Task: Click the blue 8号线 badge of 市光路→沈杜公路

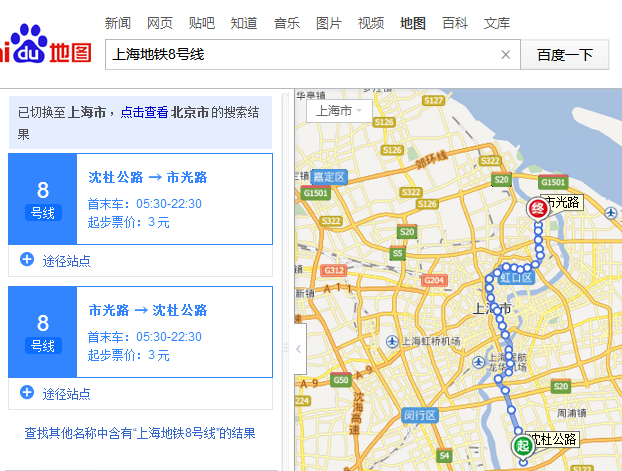Action: pos(43,332)
